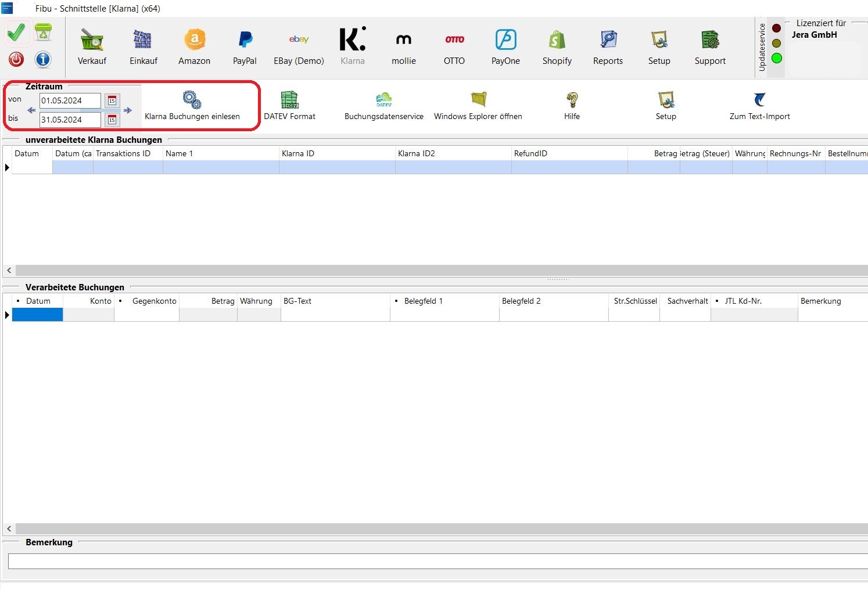Open calendar picker for bis date
Viewport: 868px width, 590px height.
[112, 120]
